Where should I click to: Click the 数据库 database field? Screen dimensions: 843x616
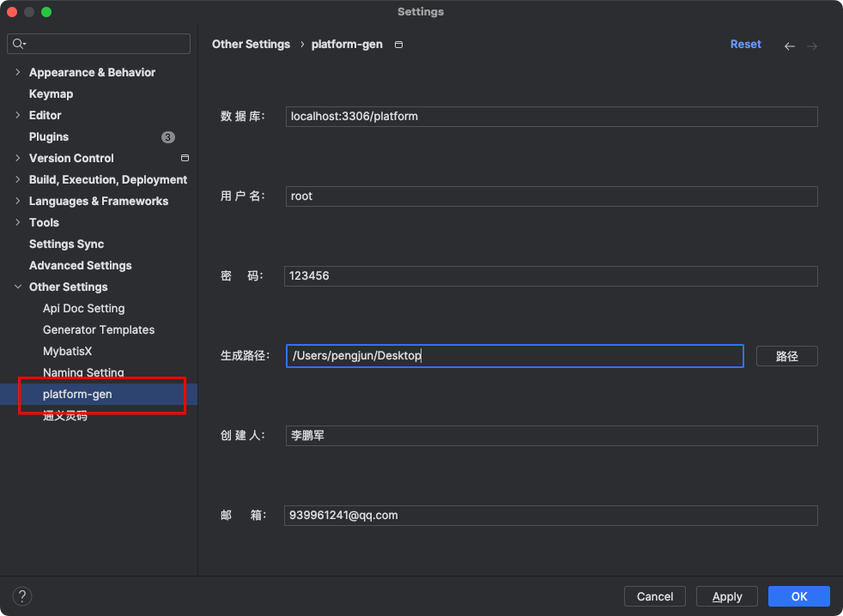click(552, 117)
